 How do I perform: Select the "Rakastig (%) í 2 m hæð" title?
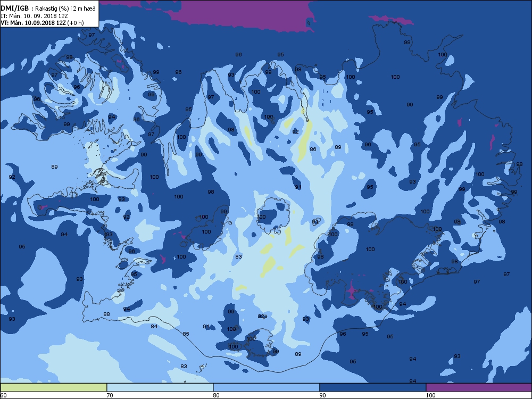[x=66, y=9]
